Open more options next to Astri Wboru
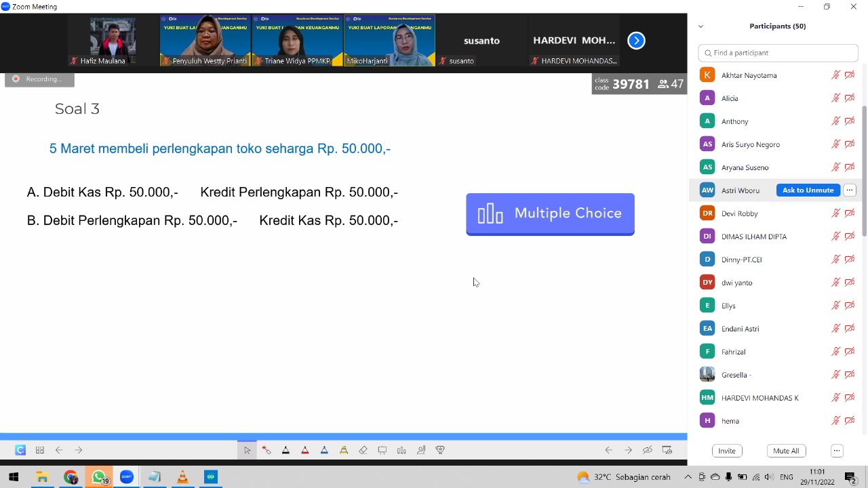Screen dimensions: 868x488 click(x=850, y=190)
